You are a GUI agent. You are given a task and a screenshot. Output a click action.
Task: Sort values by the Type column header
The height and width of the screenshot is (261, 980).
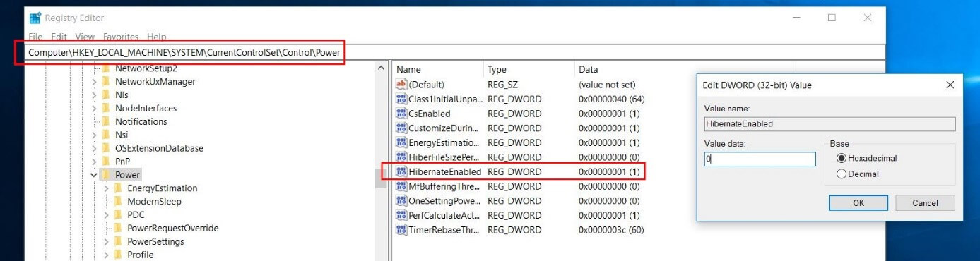coord(529,69)
